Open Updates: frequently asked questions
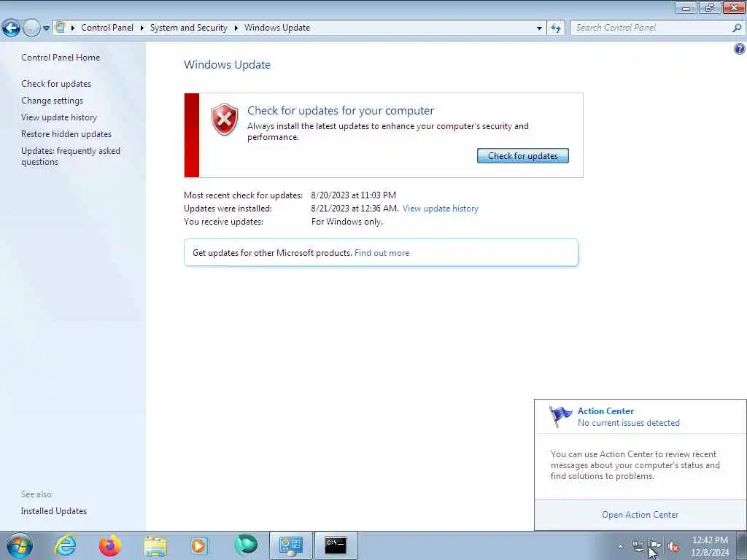This screenshot has height=560, width=747. [x=71, y=156]
